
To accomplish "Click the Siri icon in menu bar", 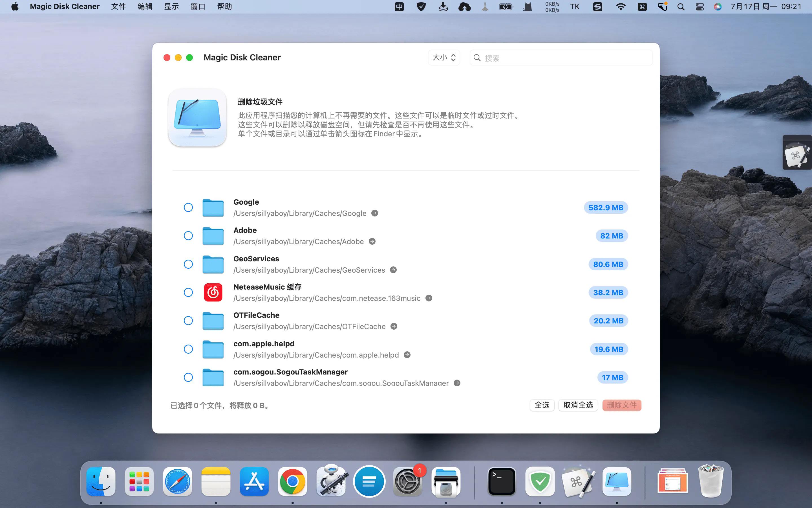I will pos(718,7).
